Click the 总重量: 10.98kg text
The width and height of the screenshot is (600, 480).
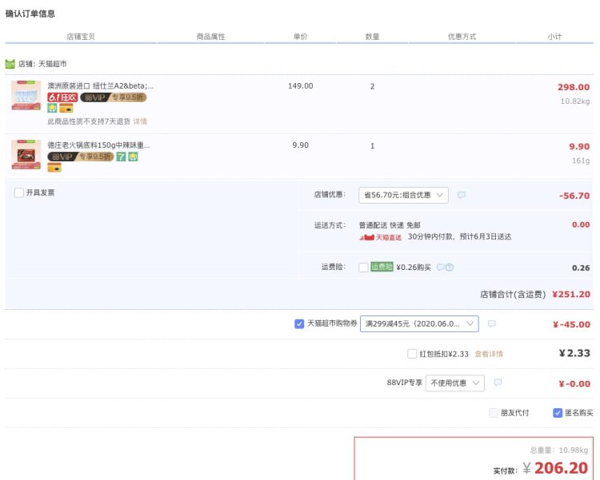(x=559, y=450)
